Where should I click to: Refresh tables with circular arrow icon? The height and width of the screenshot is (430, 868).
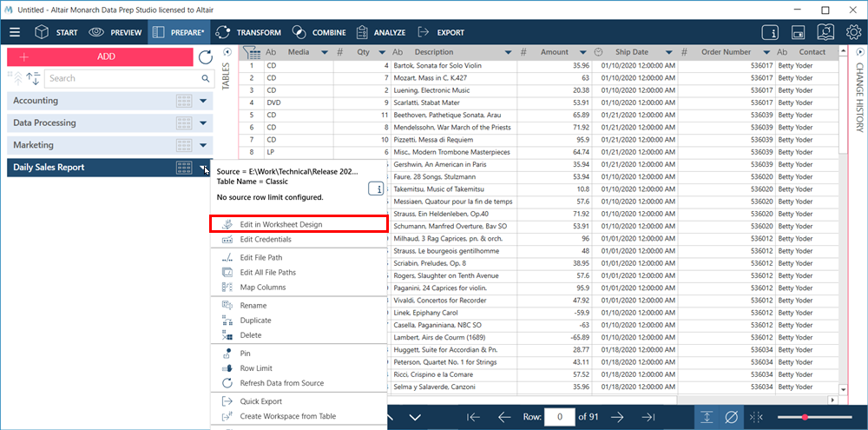pos(206,57)
